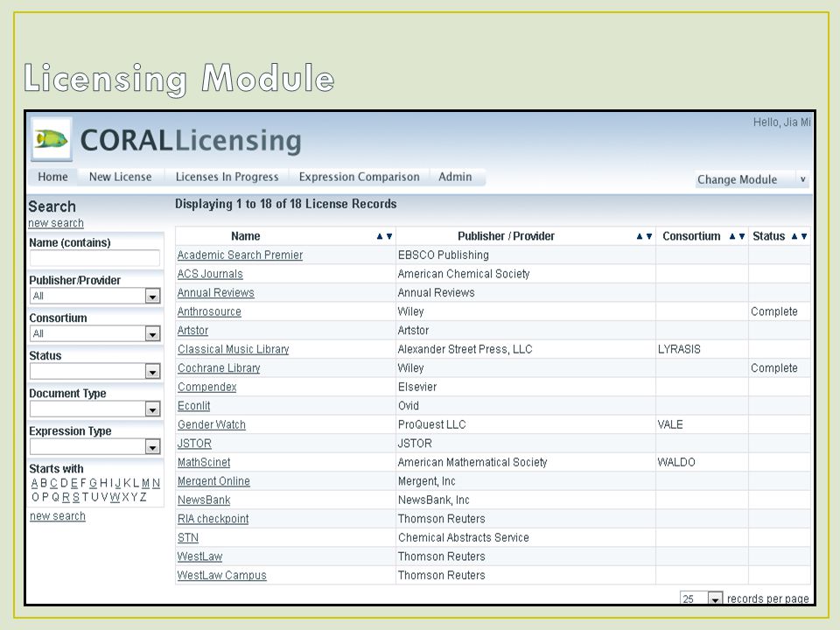Open STN license record
The image size is (840, 630).
188,537
